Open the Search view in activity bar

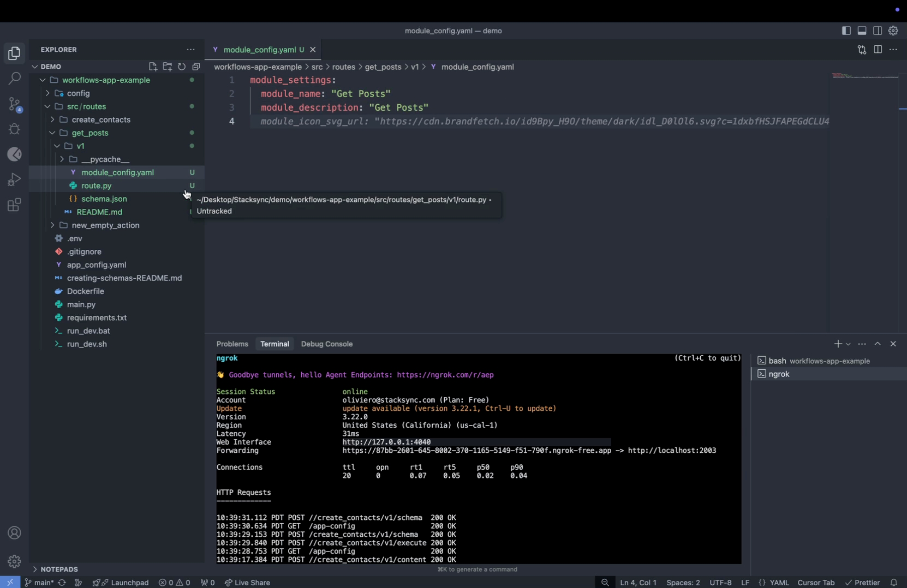pyautogui.click(x=15, y=79)
